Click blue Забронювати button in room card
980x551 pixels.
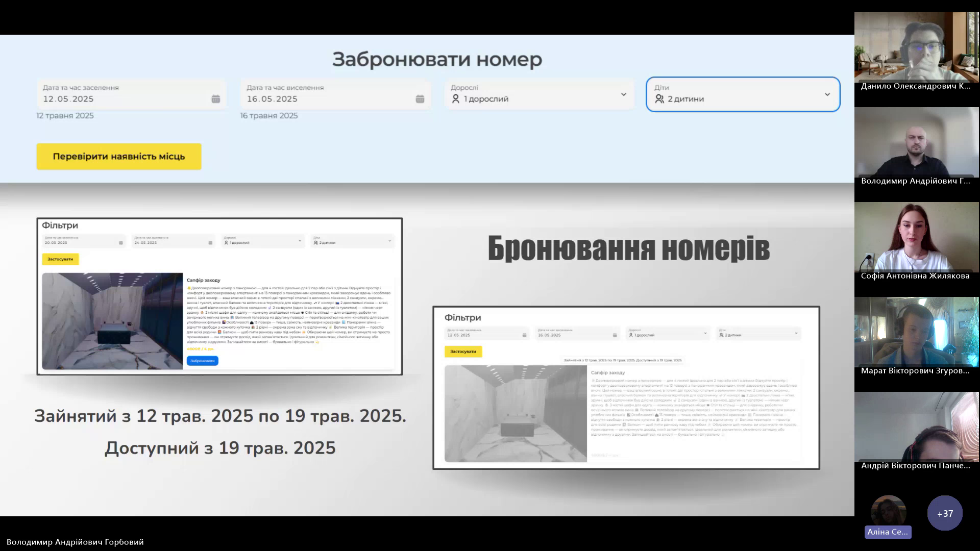coord(202,361)
